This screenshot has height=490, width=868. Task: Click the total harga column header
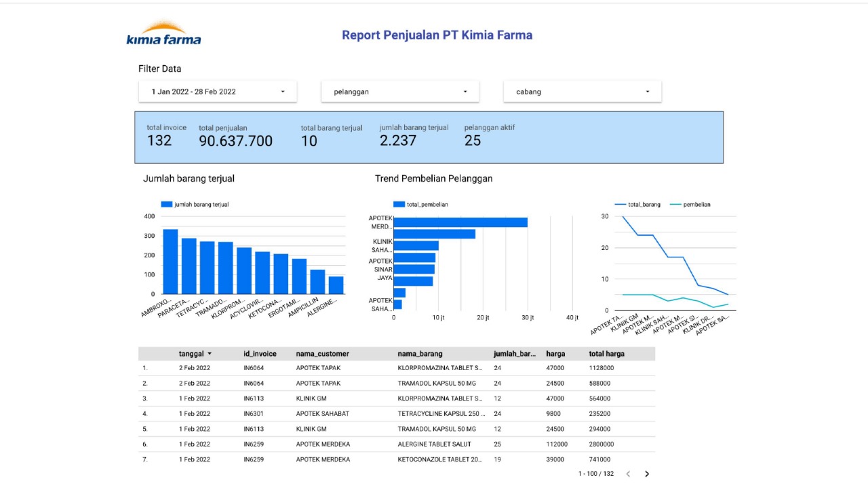click(607, 354)
